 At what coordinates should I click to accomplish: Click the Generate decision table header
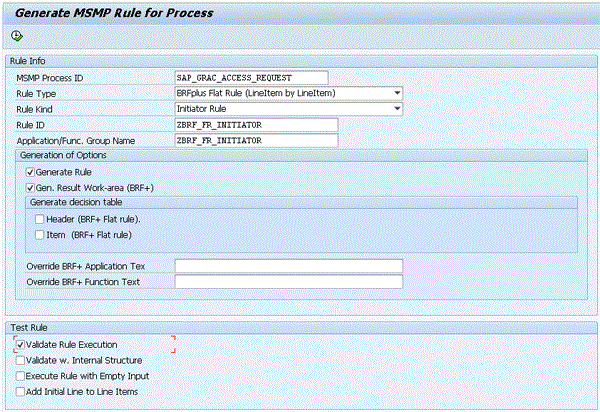75,203
